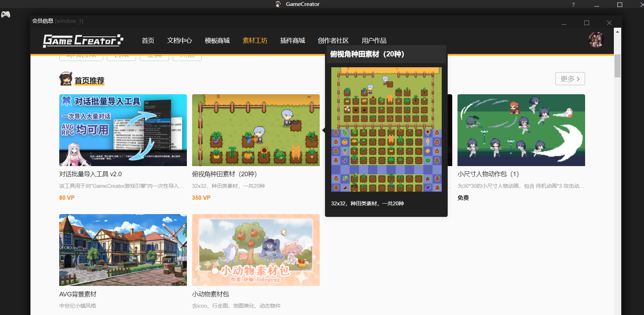Click the 350 VP price

pyautogui.click(x=201, y=198)
